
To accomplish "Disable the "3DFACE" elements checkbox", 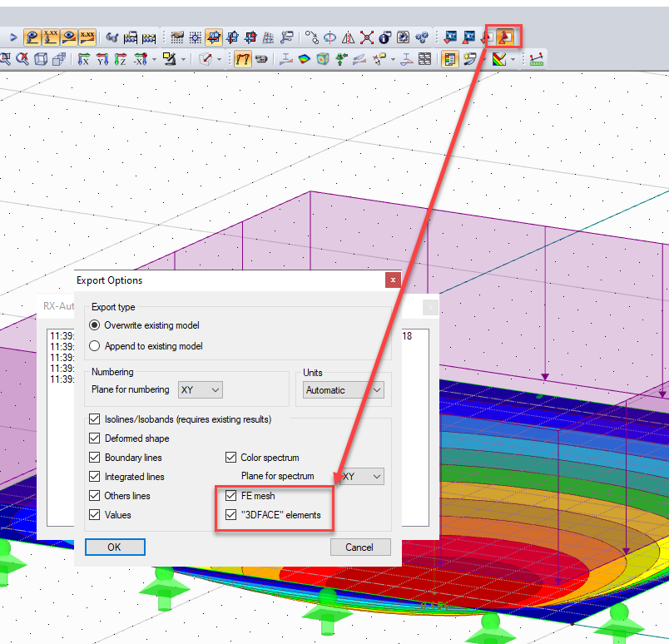I will point(230,515).
